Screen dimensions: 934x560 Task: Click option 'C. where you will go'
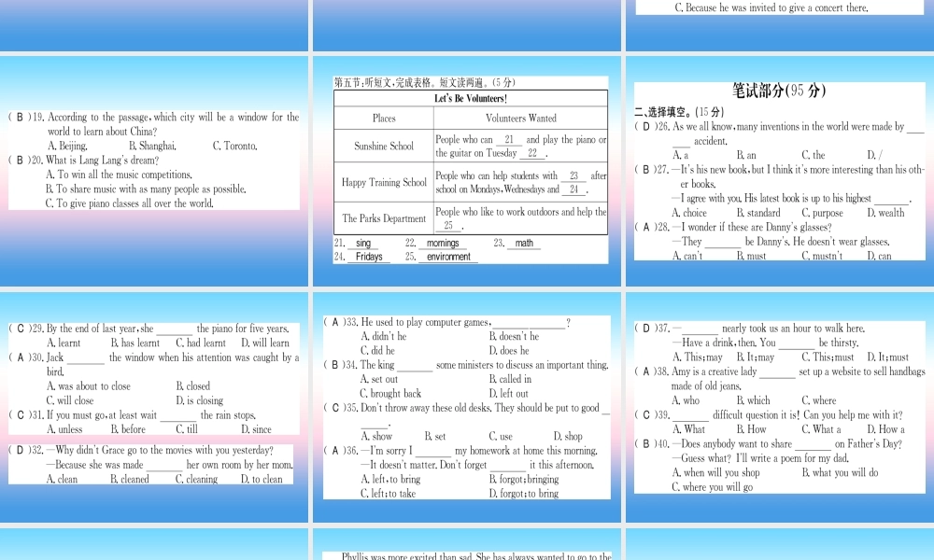point(712,487)
